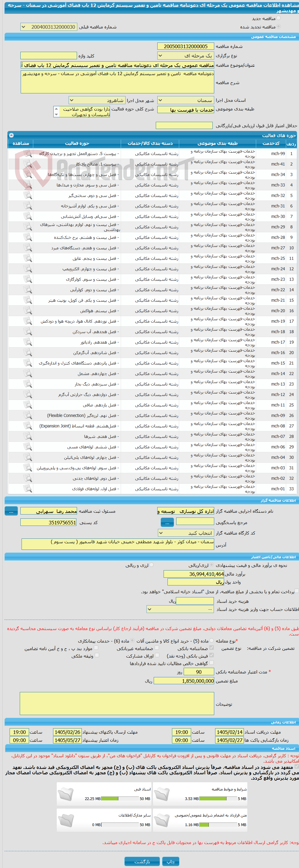Open view icon for row mch-22
The width and height of the screenshot is (299, 868).
point(28,290)
